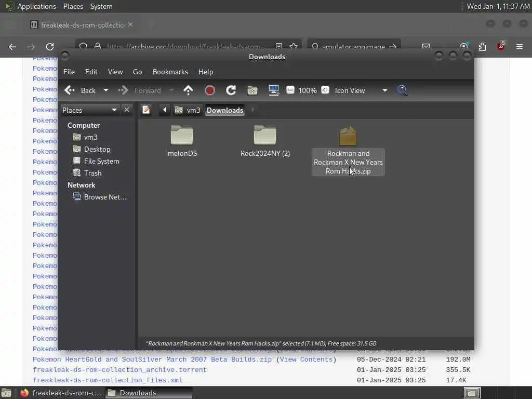Switch to Downloads window in taskbar

(x=149, y=393)
